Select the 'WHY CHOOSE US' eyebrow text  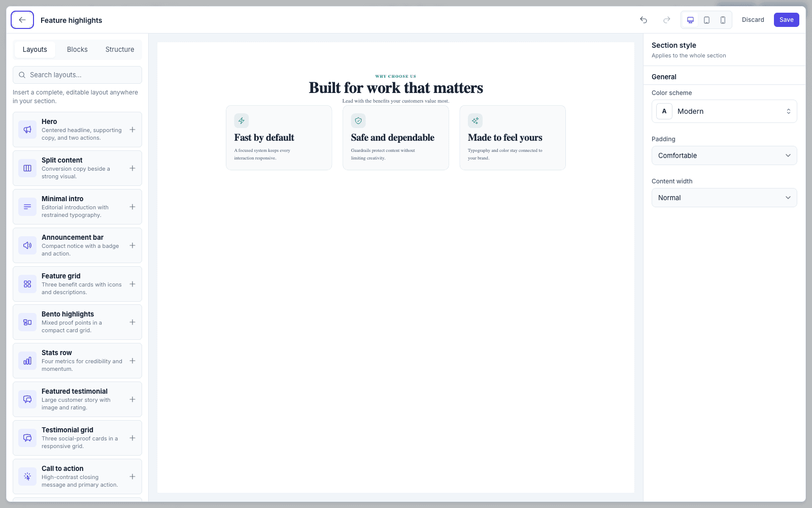396,76
